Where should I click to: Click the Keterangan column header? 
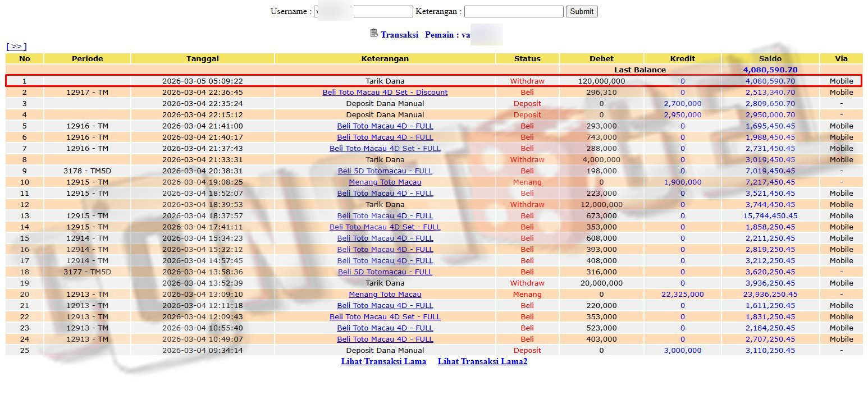385,58
